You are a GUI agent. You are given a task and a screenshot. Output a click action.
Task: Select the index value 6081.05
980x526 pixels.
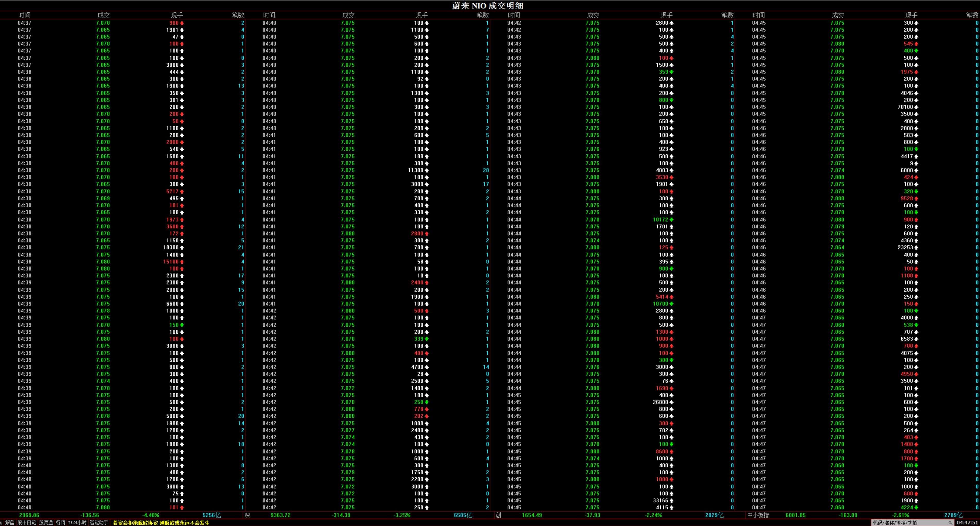click(x=795, y=515)
